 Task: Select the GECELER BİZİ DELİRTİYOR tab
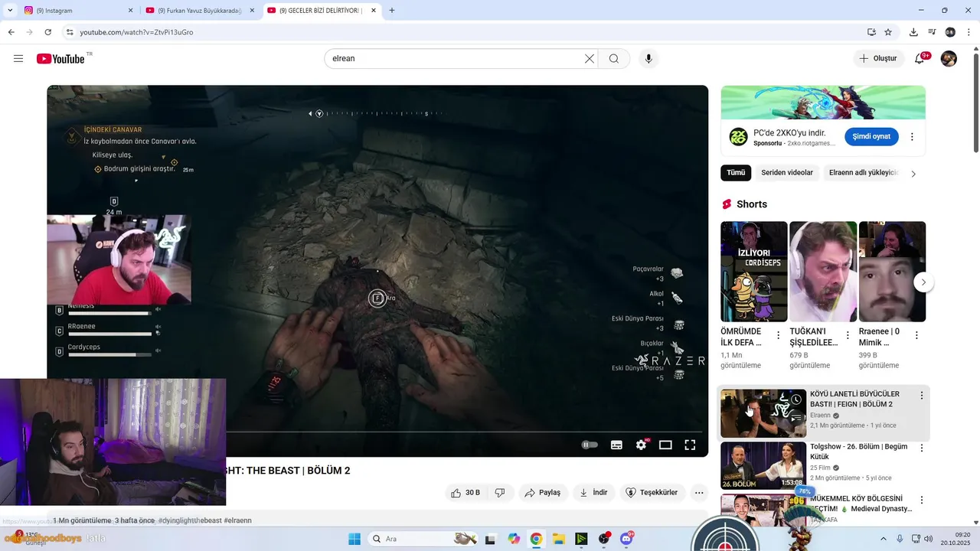pyautogui.click(x=322, y=11)
